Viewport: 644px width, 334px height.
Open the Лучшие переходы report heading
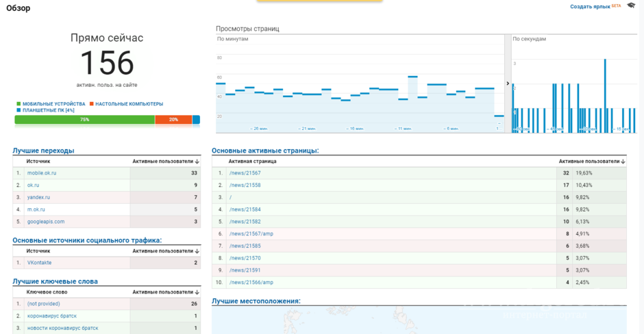pyautogui.click(x=43, y=151)
